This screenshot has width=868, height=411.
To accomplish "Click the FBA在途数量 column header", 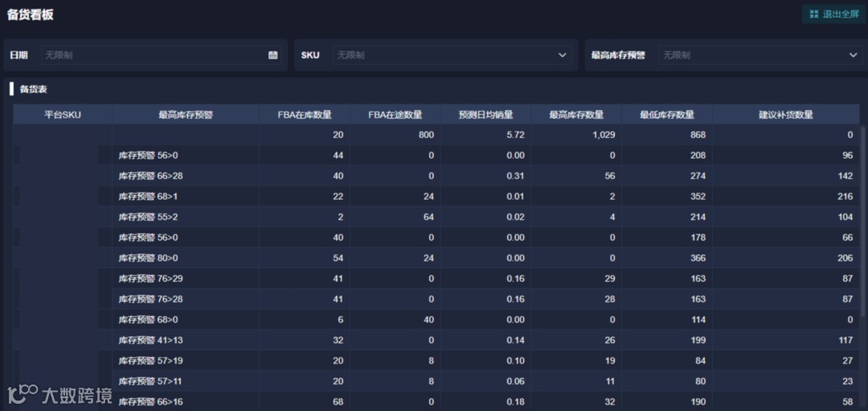I will [x=395, y=115].
